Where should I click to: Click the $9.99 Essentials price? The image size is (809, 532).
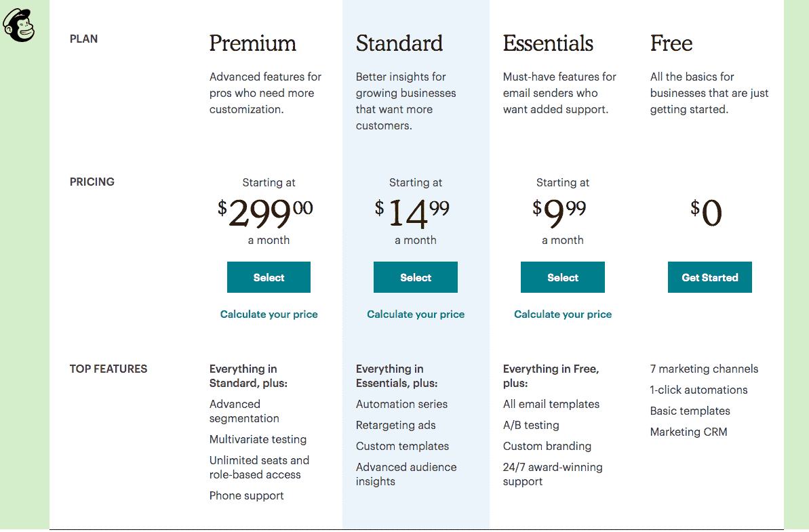[x=559, y=213]
